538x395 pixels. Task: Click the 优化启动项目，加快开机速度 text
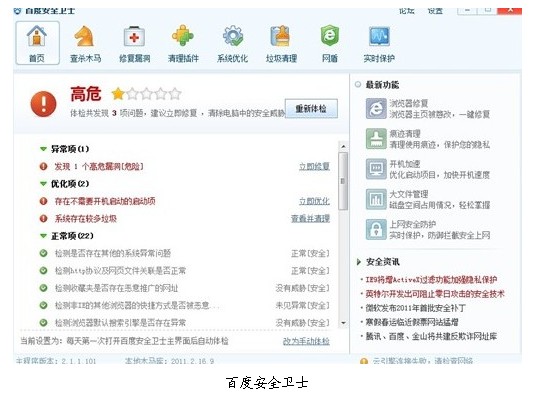[440, 175]
